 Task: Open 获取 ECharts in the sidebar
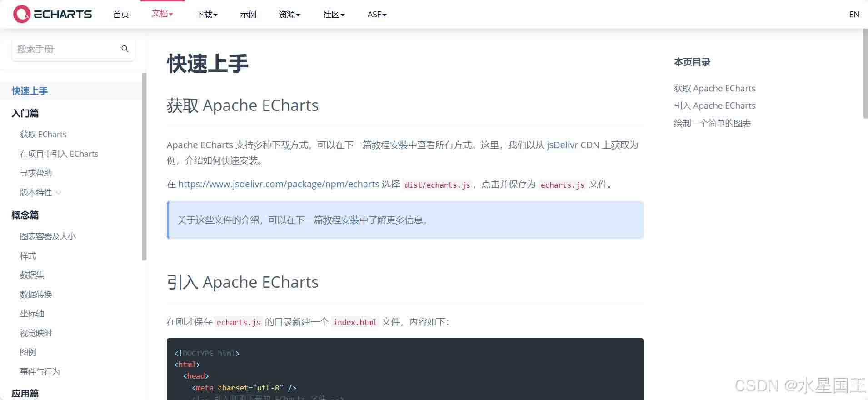coord(43,135)
